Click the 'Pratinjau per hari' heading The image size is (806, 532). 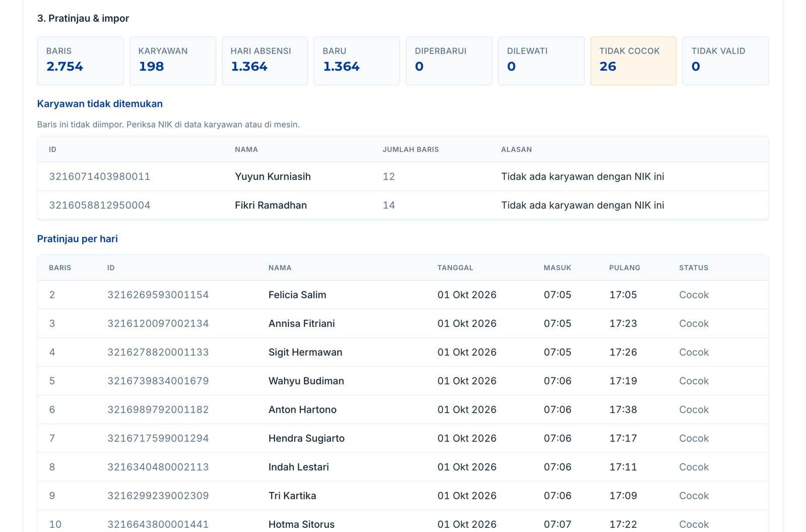click(78, 239)
